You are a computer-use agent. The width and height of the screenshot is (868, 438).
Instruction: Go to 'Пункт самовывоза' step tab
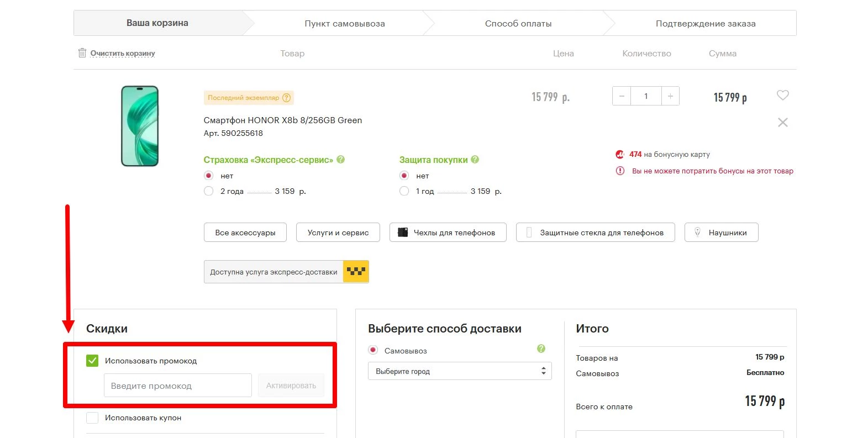point(344,24)
